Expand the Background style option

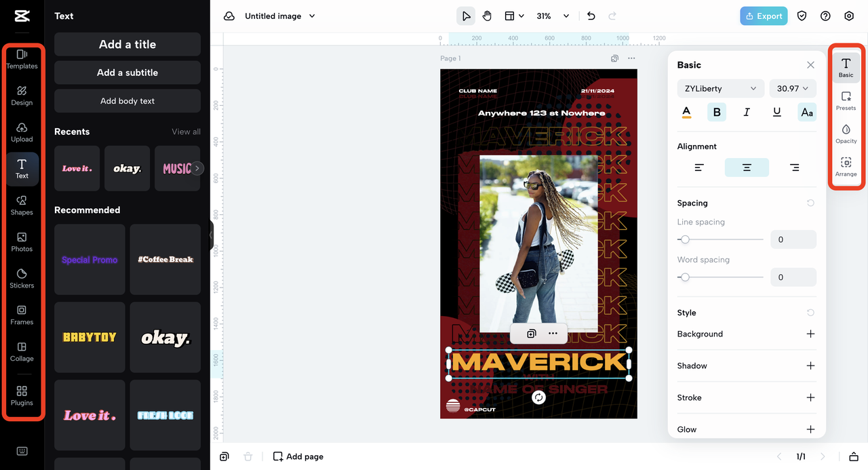point(810,334)
